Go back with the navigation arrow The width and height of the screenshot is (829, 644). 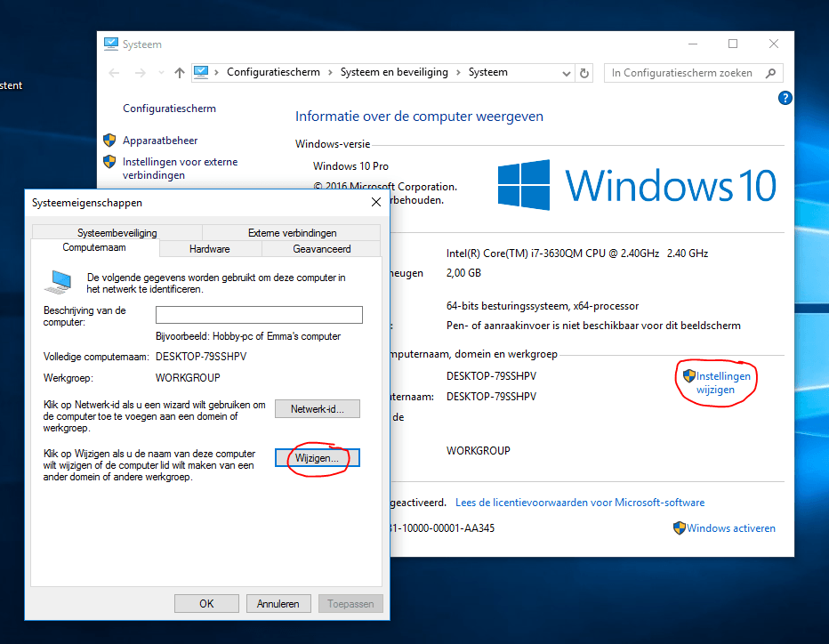(114, 73)
